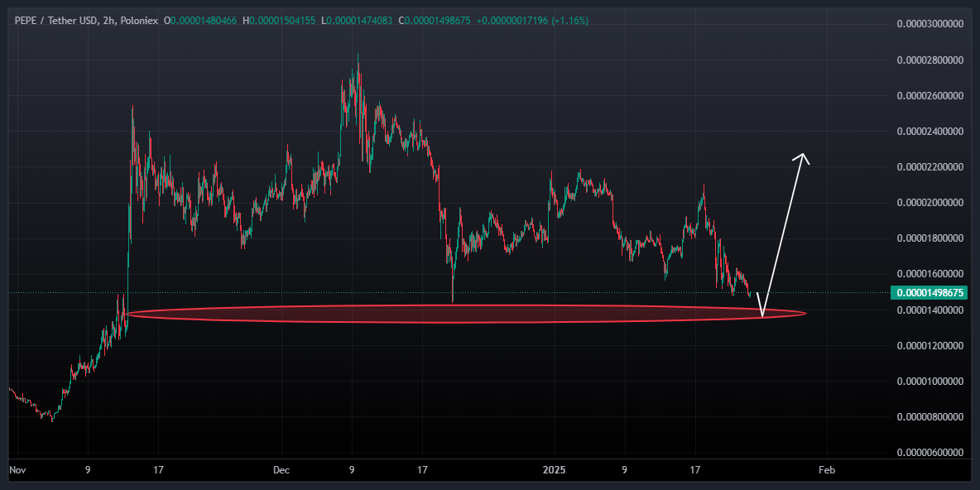The image size is (980, 490).
Task: Click the Dec label on the time axis
Action: point(281,468)
